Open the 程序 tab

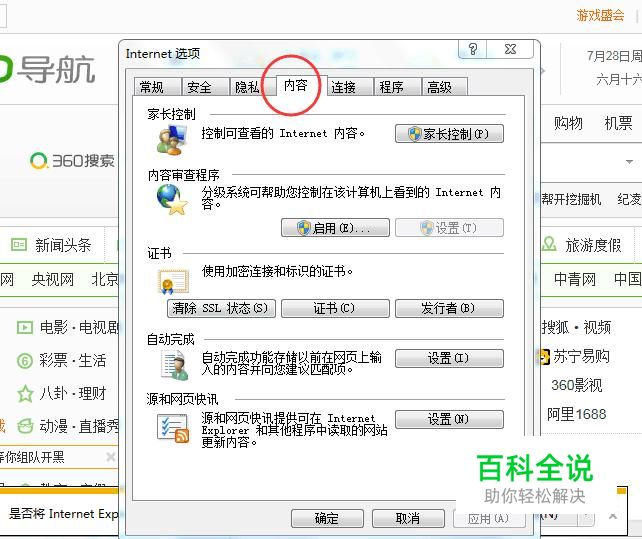coord(397,87)
